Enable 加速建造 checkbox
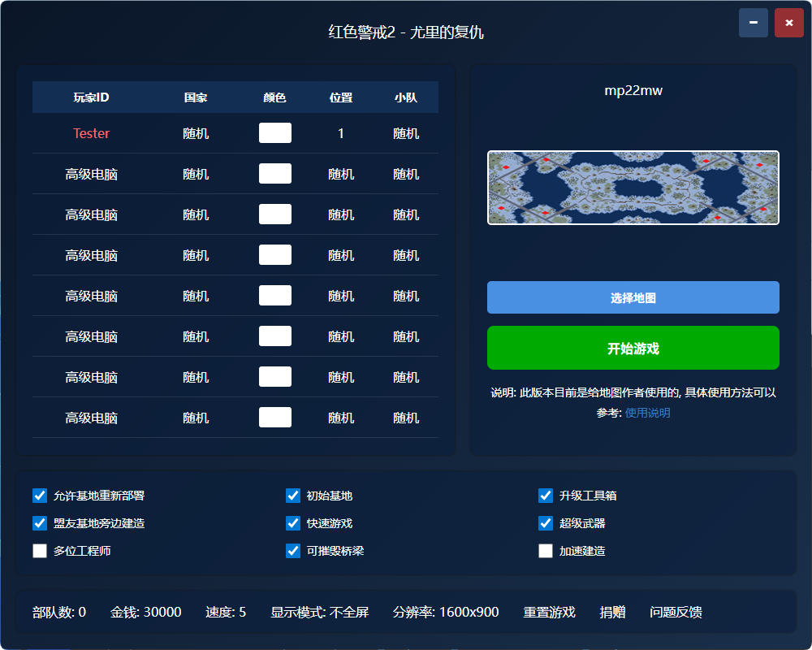This screenshot has width=812, height=650. (546, 551)
